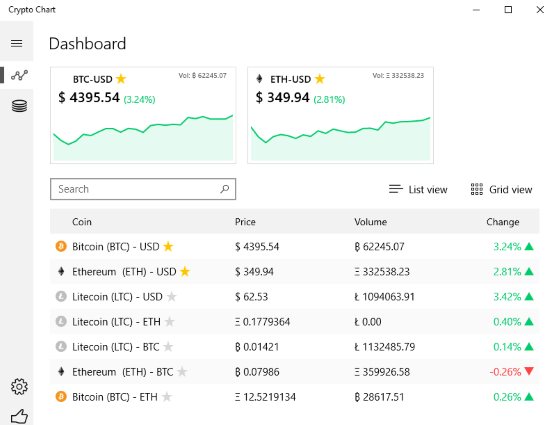
Task: Open the ETH-USD price chart
Action: click(x=341, y=138)
